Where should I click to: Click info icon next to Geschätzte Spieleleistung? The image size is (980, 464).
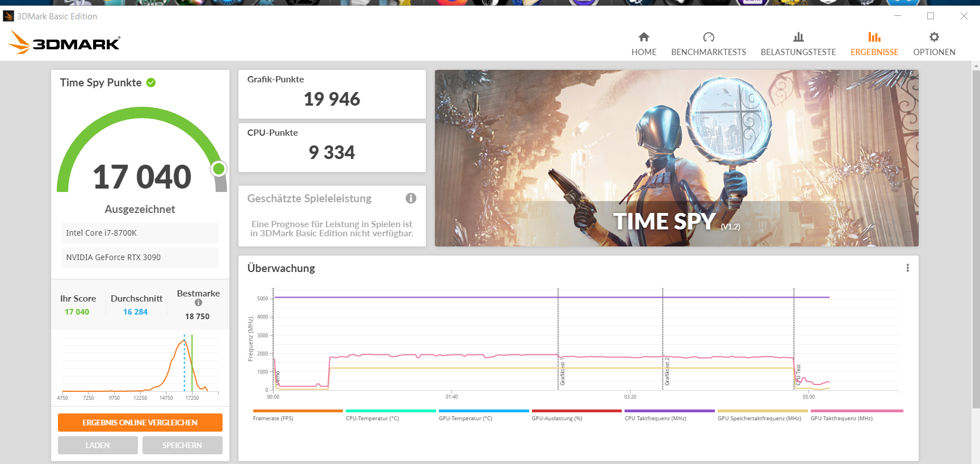411,198
